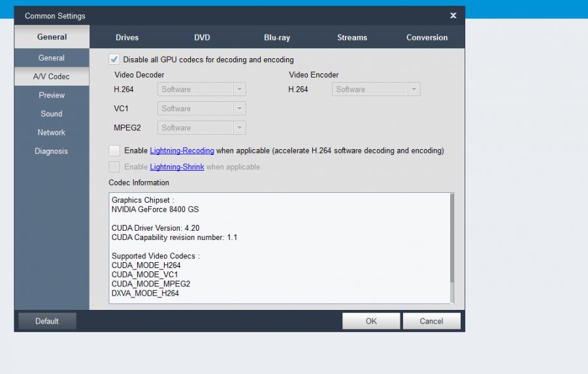
Task: Select Preview in the sidebar
Action: (52, 95)
